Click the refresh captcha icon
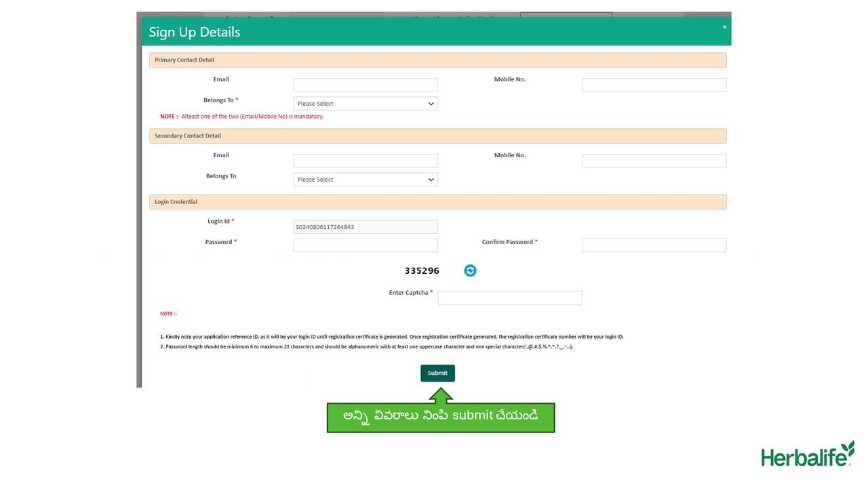868x488 pixels. coord(470,270)
